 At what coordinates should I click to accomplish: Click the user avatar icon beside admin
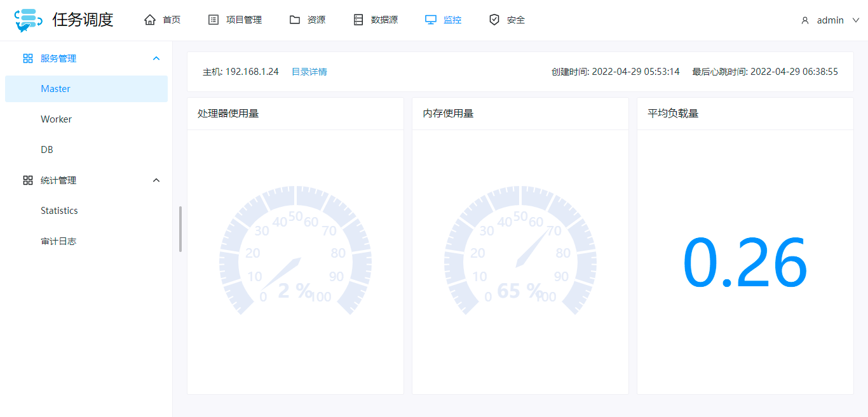(805, 20)
